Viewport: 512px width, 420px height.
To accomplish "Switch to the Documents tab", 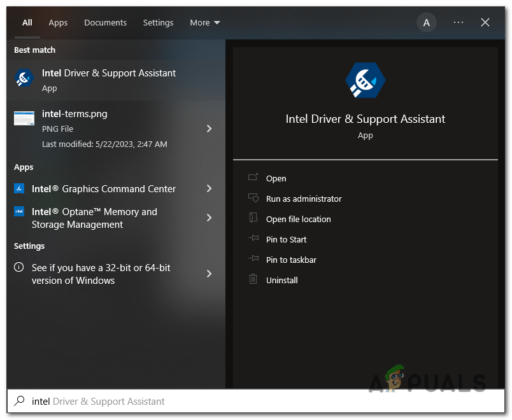I will [x=105, y=22].
